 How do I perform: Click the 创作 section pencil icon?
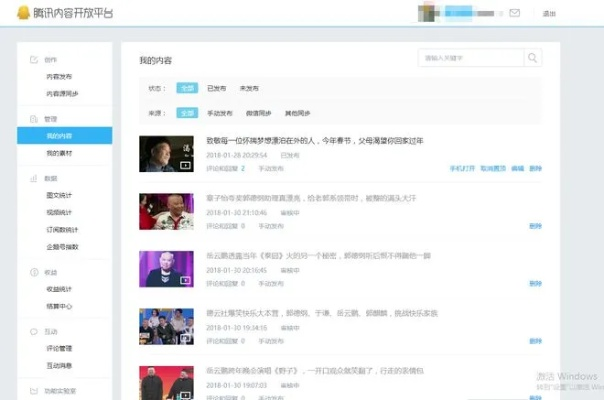click(x=34, y=60)
